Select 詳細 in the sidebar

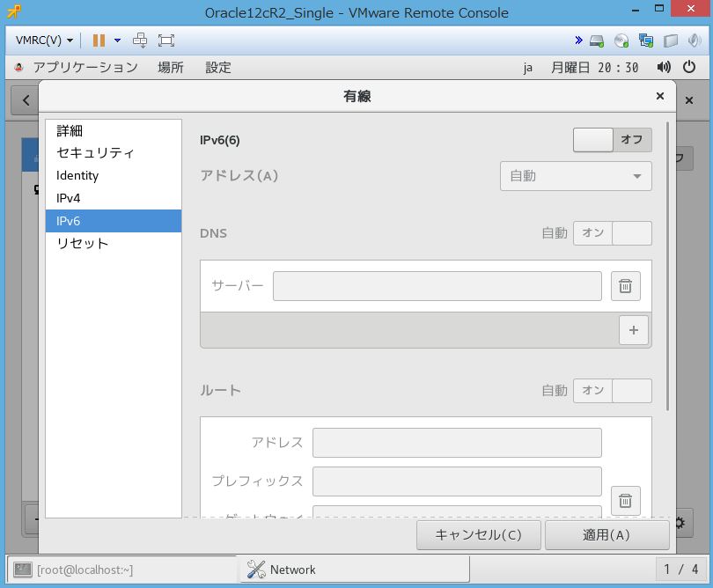point(114,130)
